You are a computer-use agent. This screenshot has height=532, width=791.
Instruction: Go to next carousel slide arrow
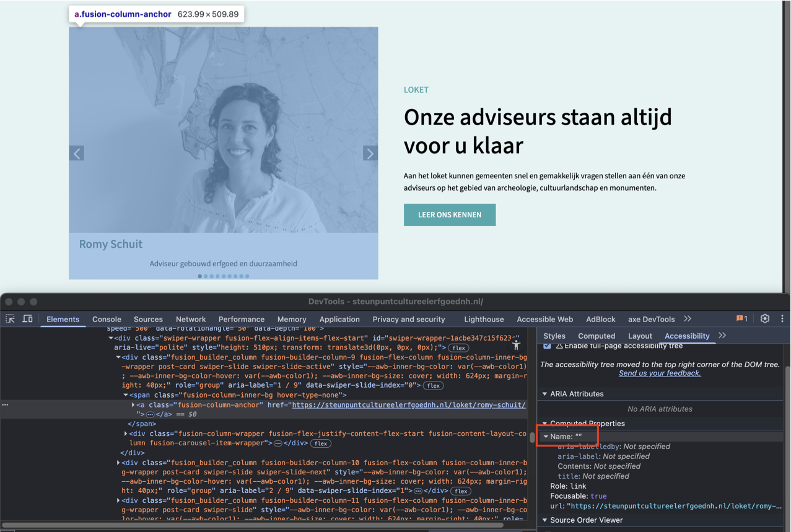click(x=370, y=154)
